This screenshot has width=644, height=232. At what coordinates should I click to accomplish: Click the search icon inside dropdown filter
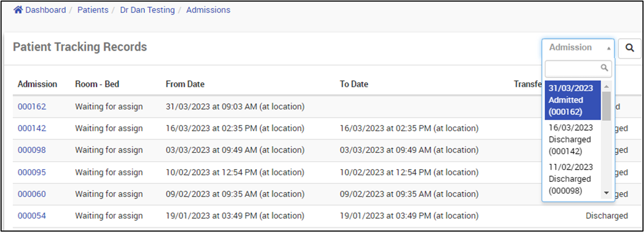click(x=604, y=68)
